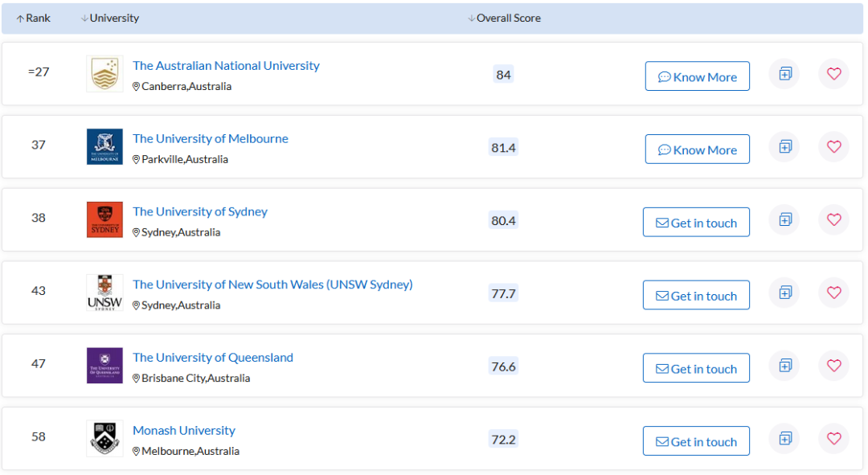868x475 pixels.
Task: Click the overall score 76.6
Action: [503, 367]
